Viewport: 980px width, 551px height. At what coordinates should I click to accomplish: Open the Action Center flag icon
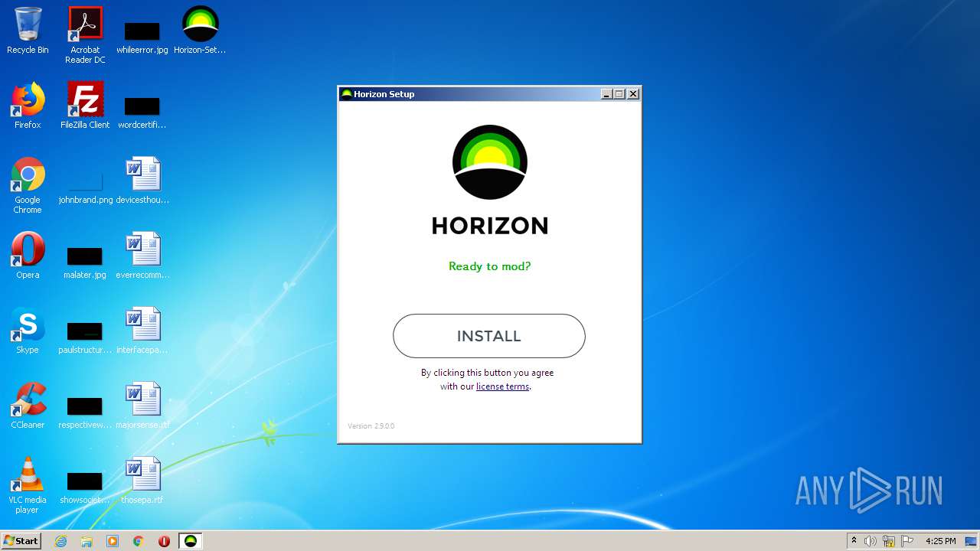[907, 541]
